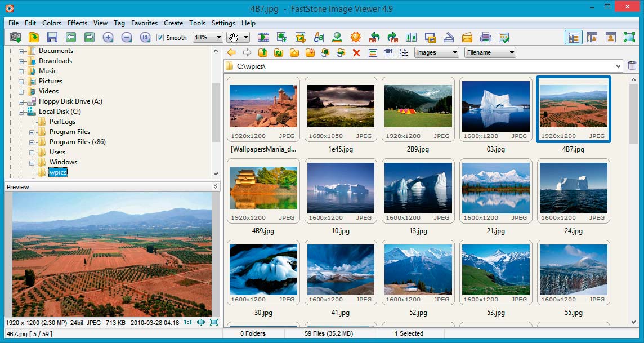
Task: Click the Move To Folder icon
Action: (341, 52)
